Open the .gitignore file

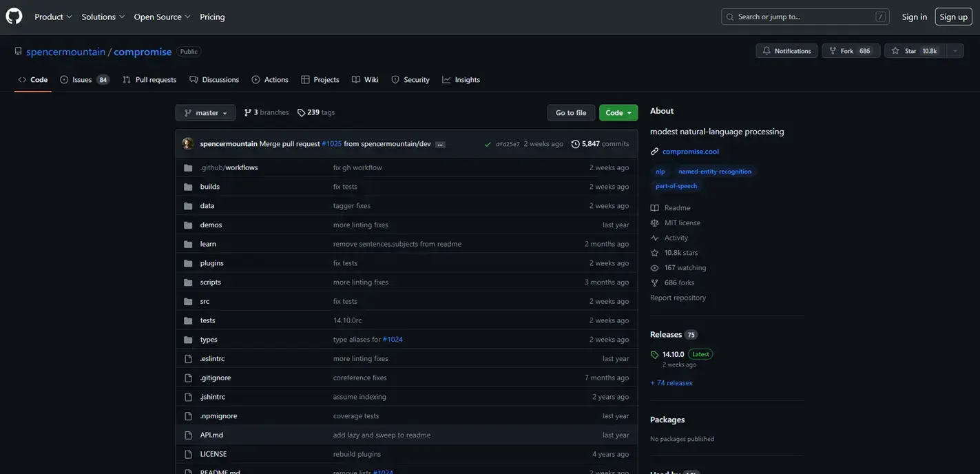tap(216, 378)
